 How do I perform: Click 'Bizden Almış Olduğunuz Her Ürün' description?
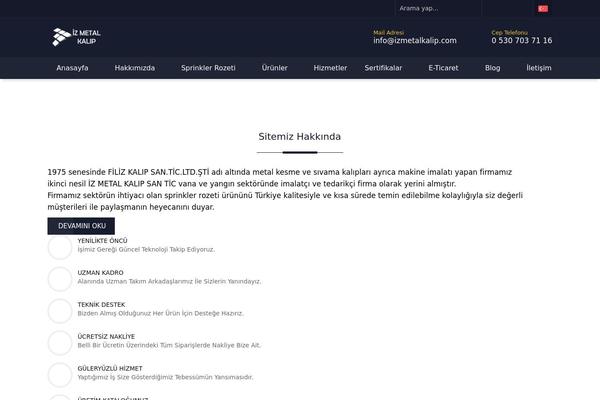pos(160,313)
